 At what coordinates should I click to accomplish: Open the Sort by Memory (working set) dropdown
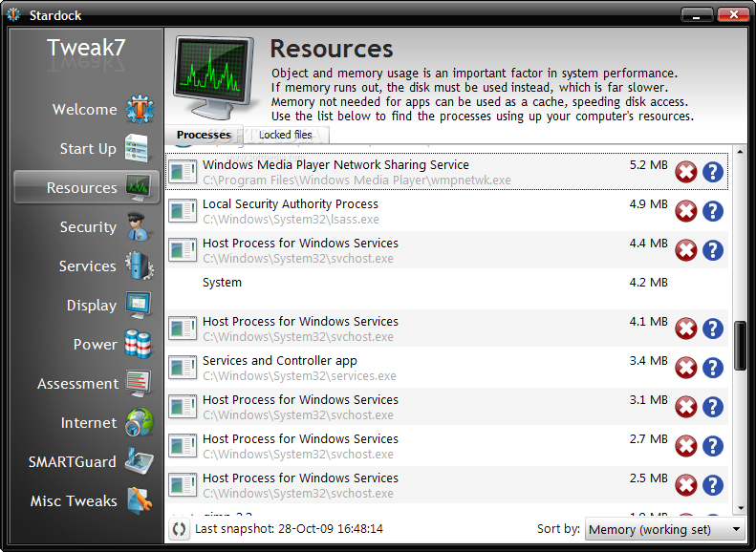click(x=665, y=529)
